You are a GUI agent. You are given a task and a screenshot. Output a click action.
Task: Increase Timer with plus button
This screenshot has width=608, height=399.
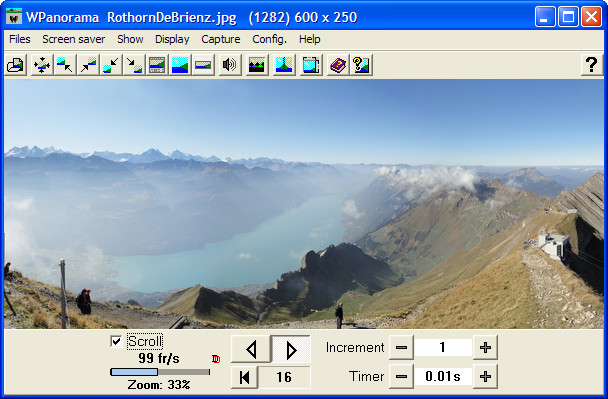coord(485,376)
